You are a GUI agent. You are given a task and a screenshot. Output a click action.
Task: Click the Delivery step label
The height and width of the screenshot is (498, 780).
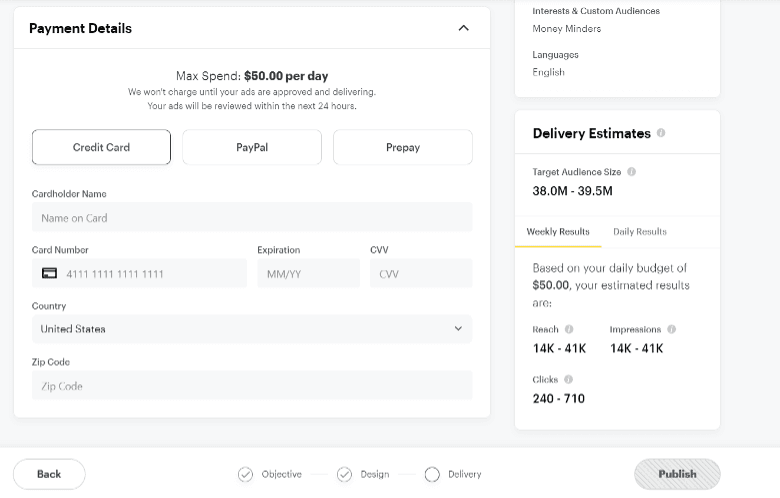tap(465, 474)
